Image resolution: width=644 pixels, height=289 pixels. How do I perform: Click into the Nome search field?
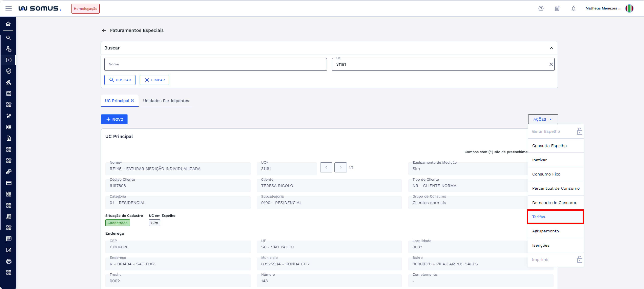point(215,65)
